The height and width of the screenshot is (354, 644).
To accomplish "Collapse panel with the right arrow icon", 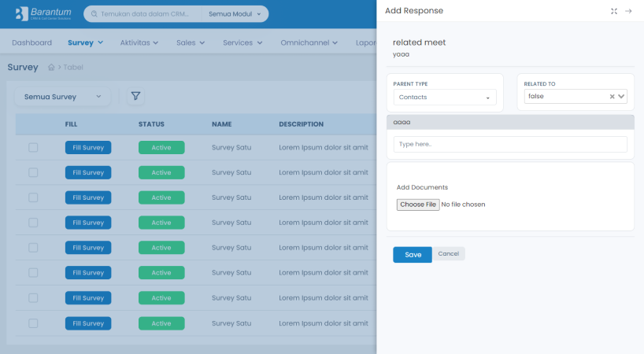I will click(628, 11).
